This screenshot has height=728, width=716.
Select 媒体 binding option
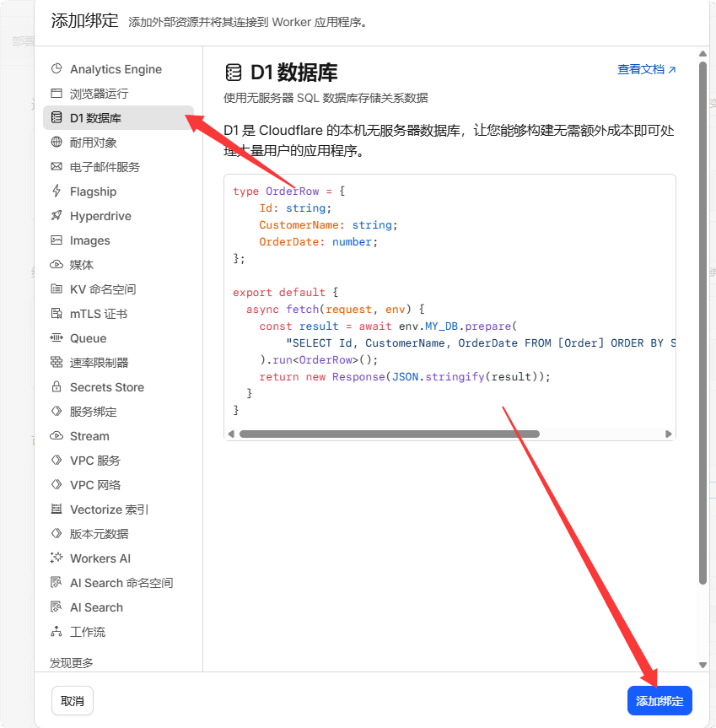118,265
